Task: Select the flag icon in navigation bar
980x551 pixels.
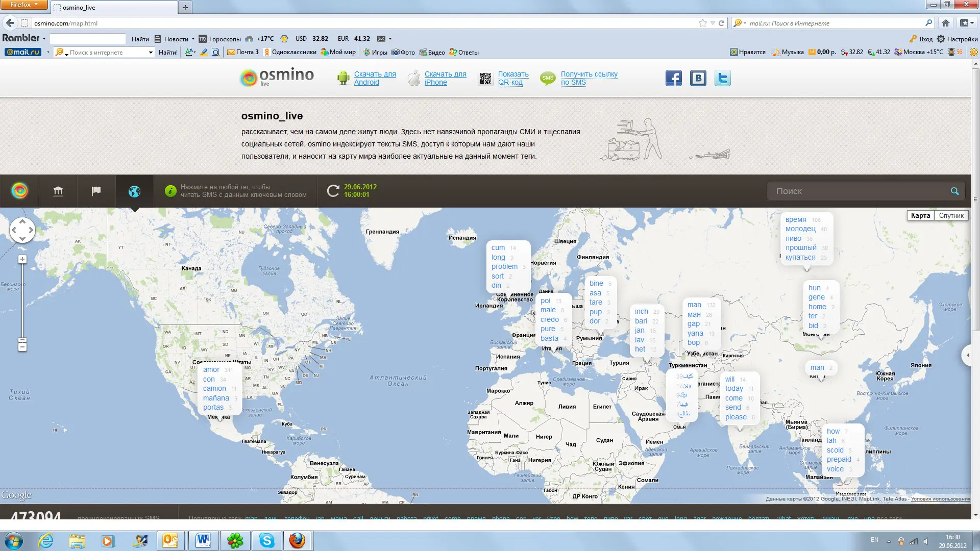Action: (x=96, y=191)
